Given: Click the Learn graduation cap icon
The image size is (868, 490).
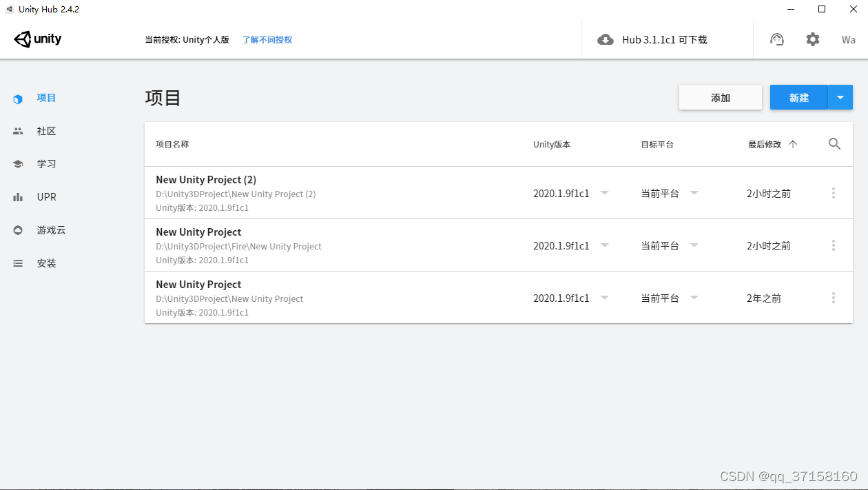Looking at the screenshot, I should (x=18, y=164).
